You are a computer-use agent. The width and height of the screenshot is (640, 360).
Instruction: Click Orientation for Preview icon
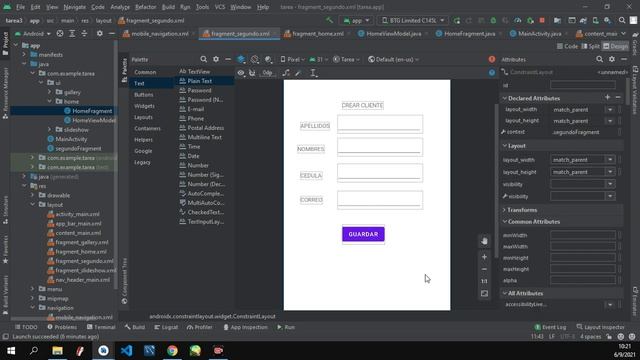coord(255,60)
